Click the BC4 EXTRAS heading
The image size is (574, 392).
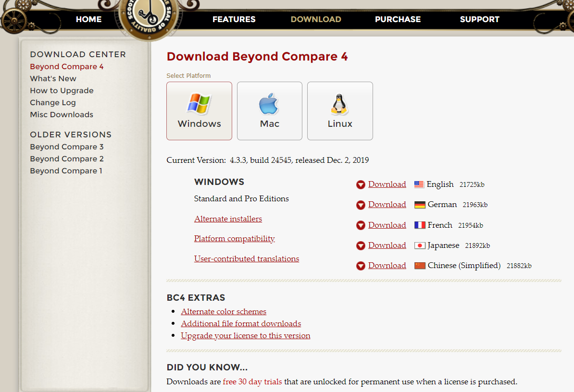pyautogui.click(x=196, y=298)
